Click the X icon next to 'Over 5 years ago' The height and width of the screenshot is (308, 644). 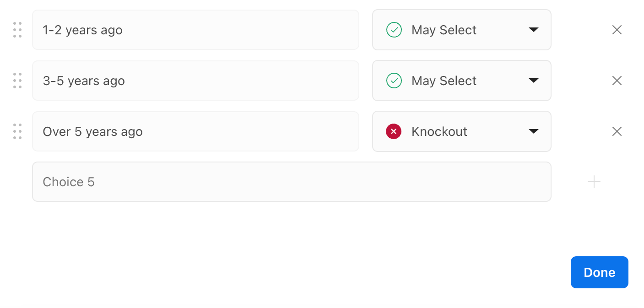pyautogui.click(x=617, y=131)
